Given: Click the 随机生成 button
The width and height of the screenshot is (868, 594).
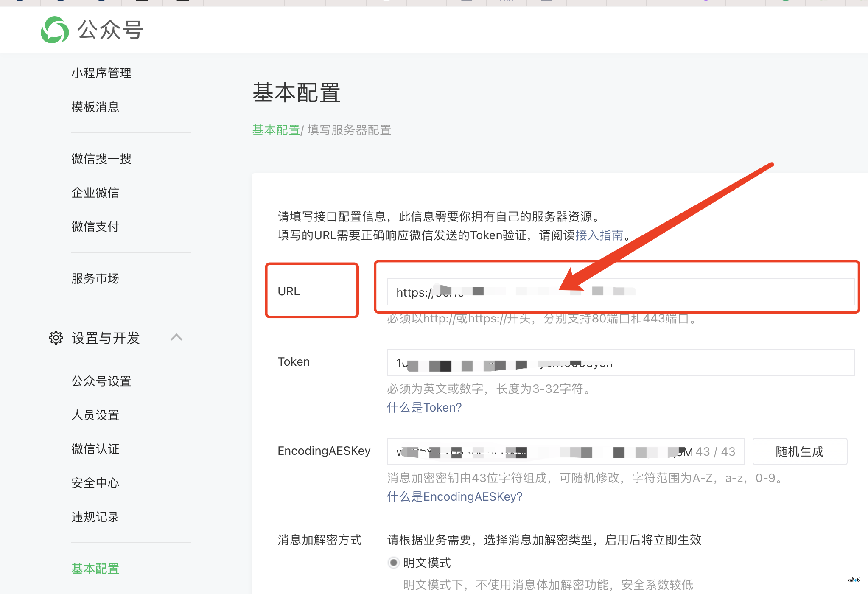Looking at the screenshot, I should (800, 451).
